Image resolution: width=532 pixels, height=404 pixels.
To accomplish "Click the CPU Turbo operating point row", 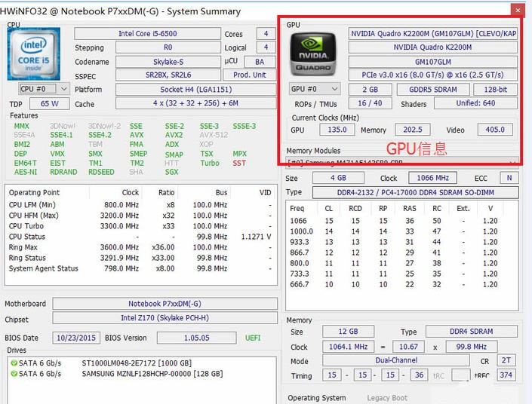I will [x=140, y=225].
